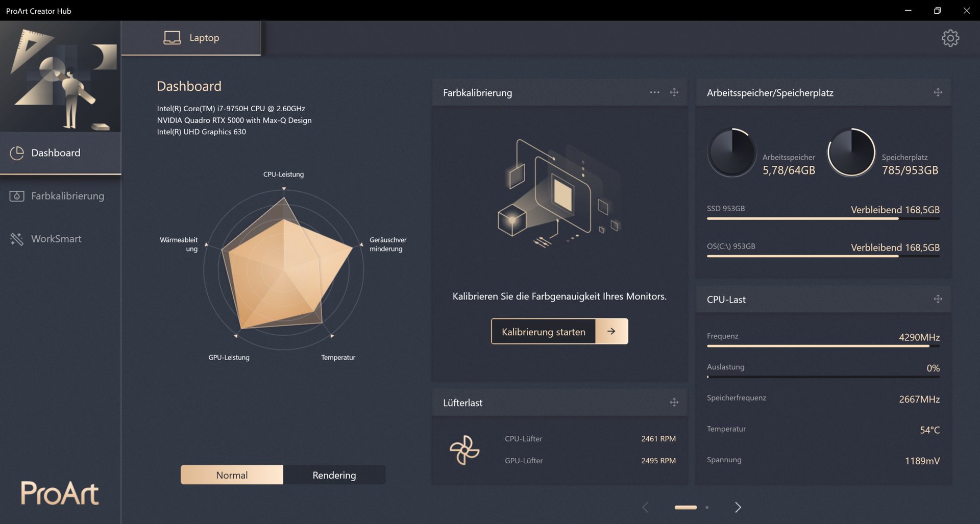
Task: Click the laptop icon in the Laptop tab
Action: [x=172, y=38]
